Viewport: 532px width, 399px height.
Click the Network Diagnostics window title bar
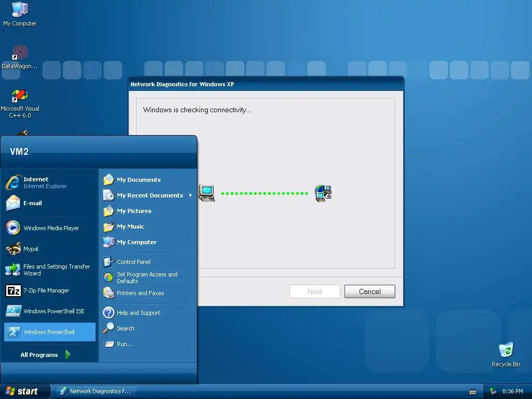click(267, 84)
